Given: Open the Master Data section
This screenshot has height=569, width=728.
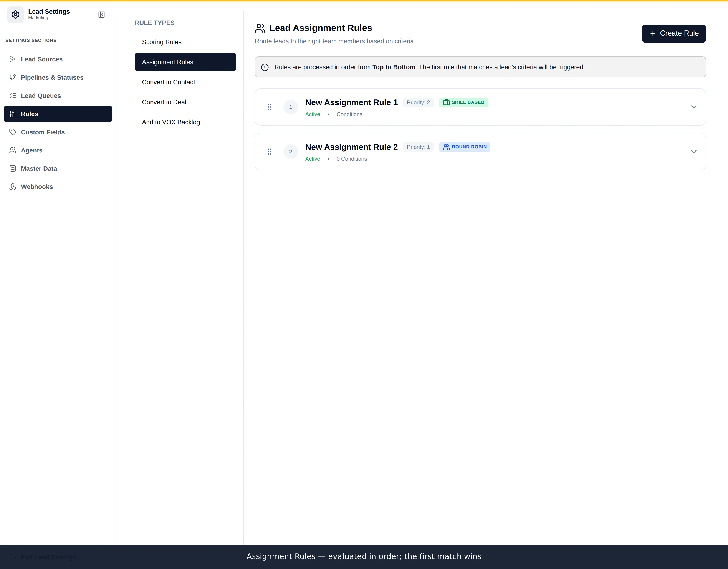Looking at the screenshot, I should [58, 168].
